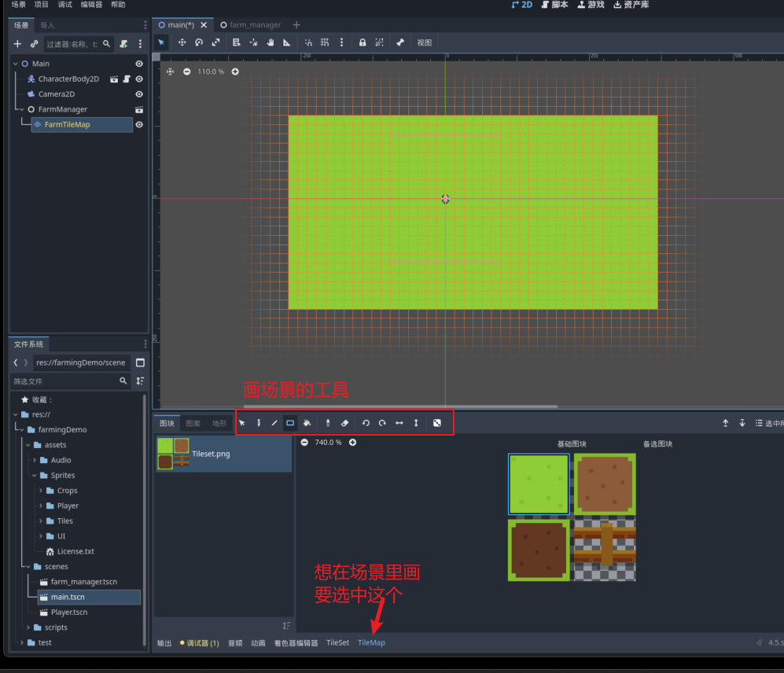This screenshot has width=784, height=673.
Task: Open the 输出 (Output) bottom panel
Action: coord(164,642)
